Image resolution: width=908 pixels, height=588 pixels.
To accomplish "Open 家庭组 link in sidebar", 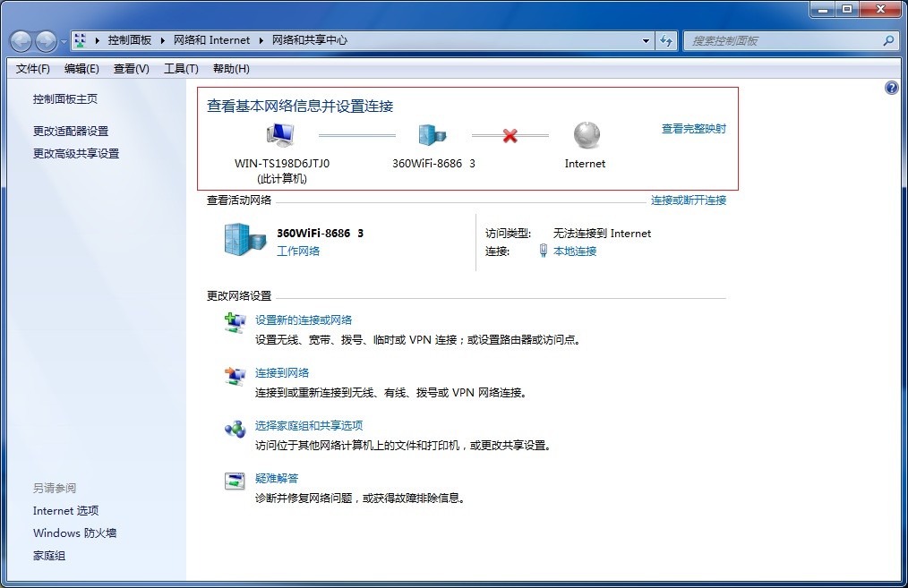I will tap(49, 556).
